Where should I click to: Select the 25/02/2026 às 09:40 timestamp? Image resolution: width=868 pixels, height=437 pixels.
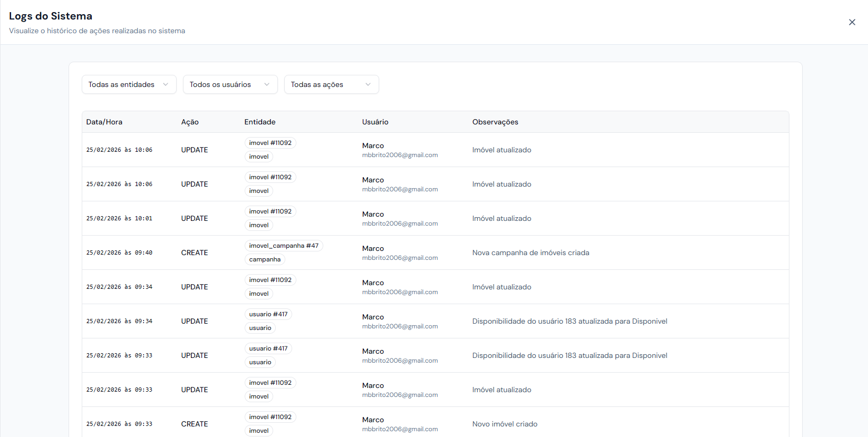(119, 253)
